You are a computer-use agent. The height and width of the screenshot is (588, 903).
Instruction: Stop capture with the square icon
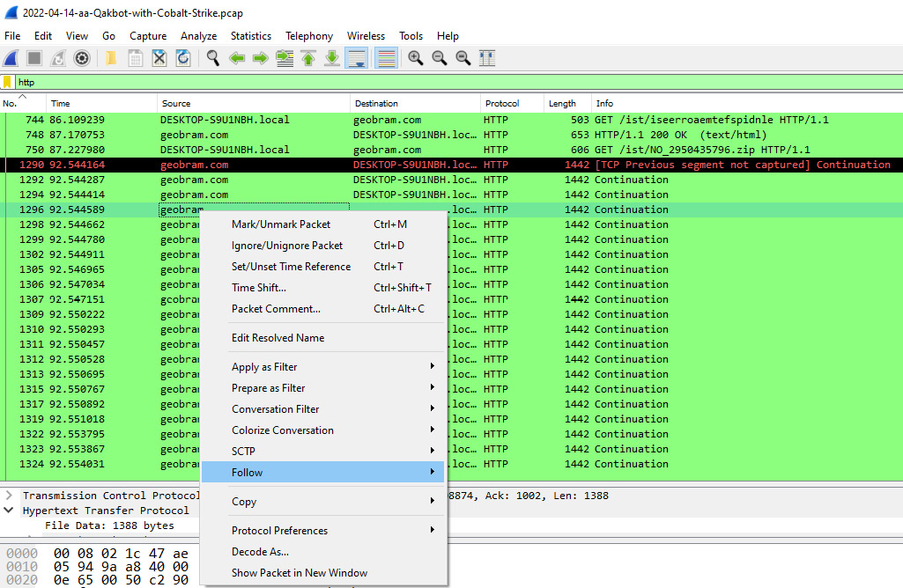click(34, 58)
